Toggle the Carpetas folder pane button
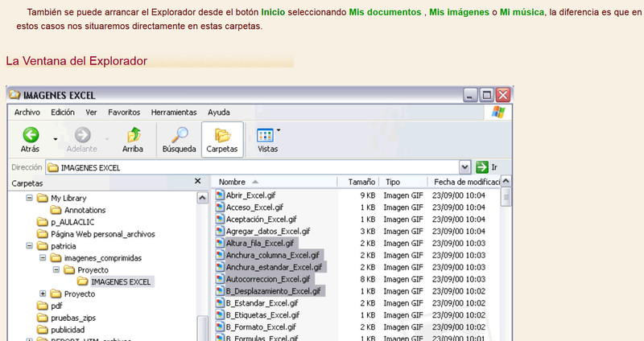 (x=221, y=135)
